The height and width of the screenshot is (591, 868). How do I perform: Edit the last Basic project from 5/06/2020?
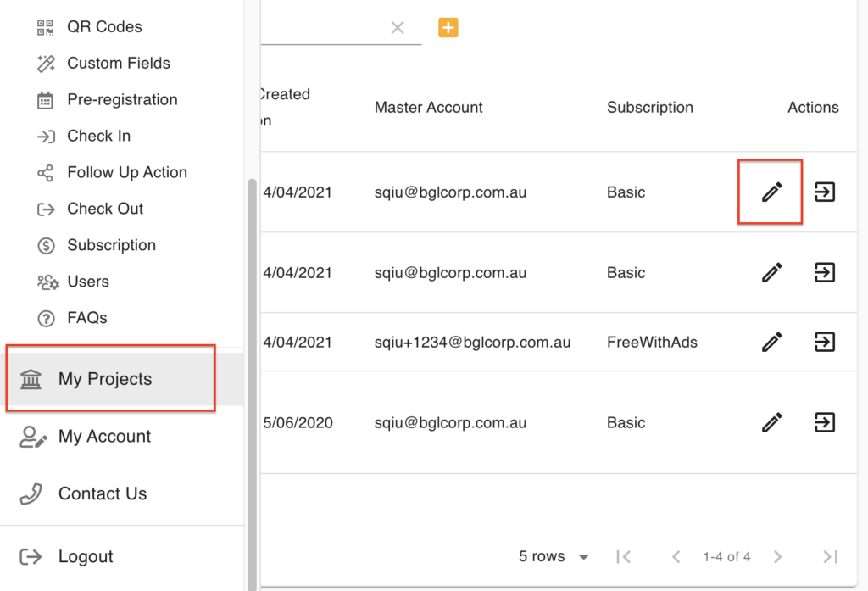click(x=771, y=422)
